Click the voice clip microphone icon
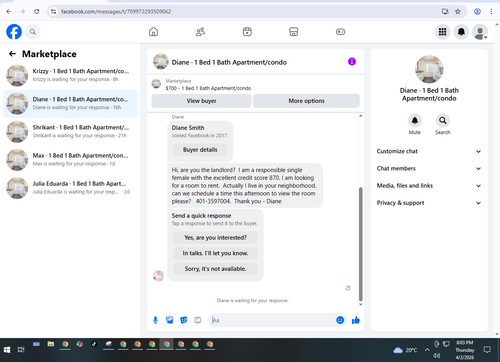This screenshot has height=362, width=500. point(155,320)
